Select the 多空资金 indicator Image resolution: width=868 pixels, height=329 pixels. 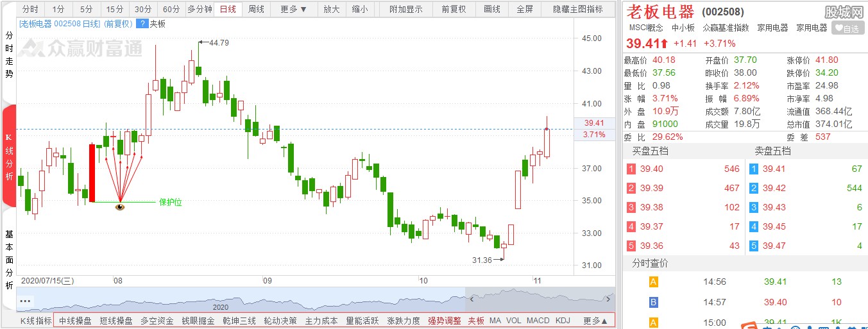157,321
